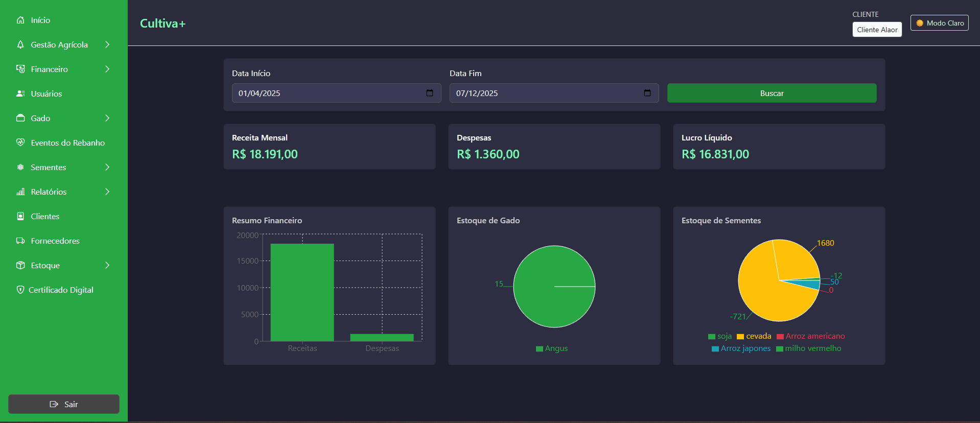Click the Data Fim date field
Image resolution: width=980 pixels, height=423 pixels.
pyautogui.click(x=554, y=93)
